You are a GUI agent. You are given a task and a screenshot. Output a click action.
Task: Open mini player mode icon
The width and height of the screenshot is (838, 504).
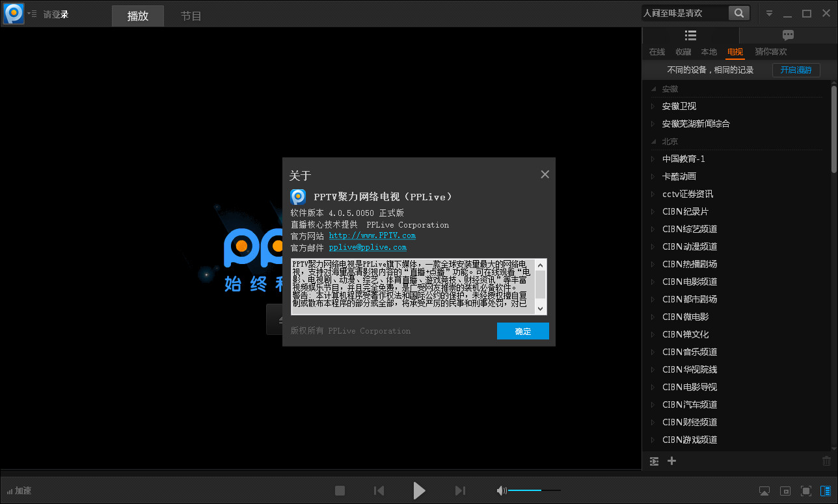point(785,491)
